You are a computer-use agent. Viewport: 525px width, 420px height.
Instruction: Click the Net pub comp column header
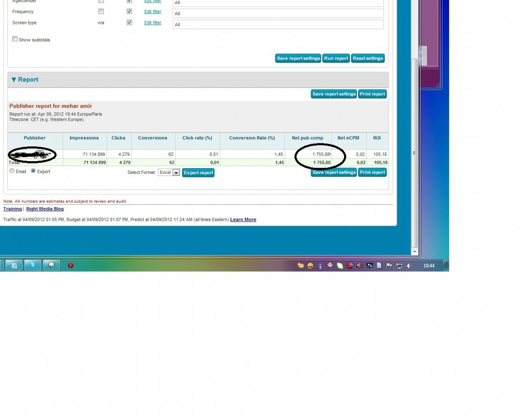pos(308,138)
